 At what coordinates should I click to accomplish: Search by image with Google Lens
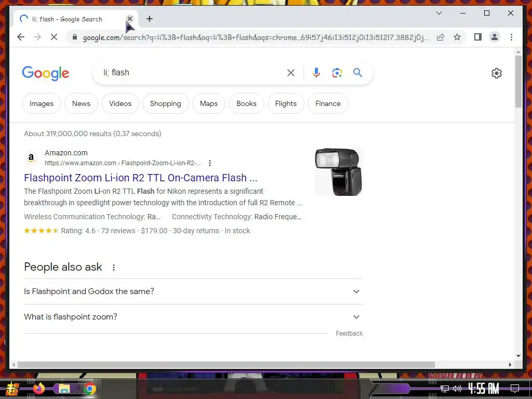(337, 73)
